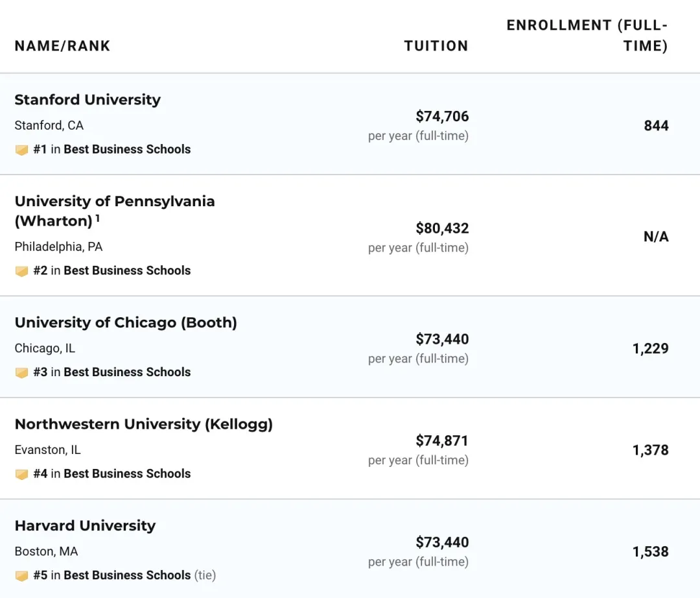Click the badge icon beside #2 ranking

pyautogui.click(x=21, y=271)
